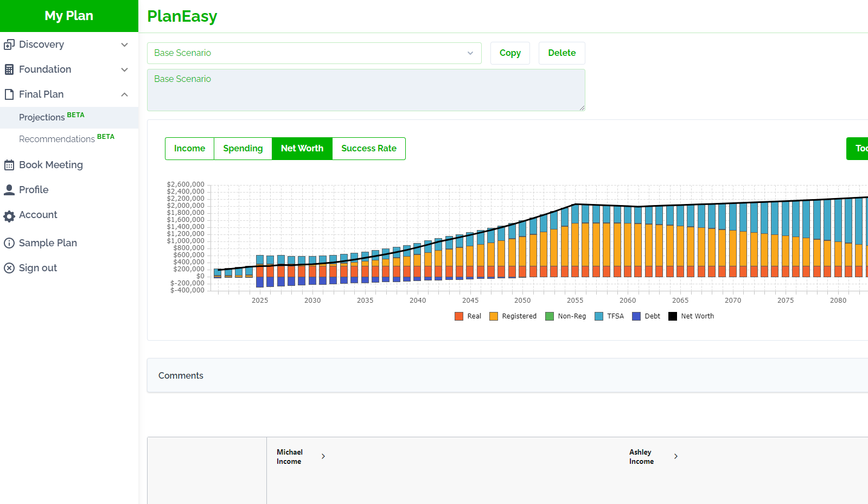
Task: Click the Ashley Income label
Action: tap(641, 457)
